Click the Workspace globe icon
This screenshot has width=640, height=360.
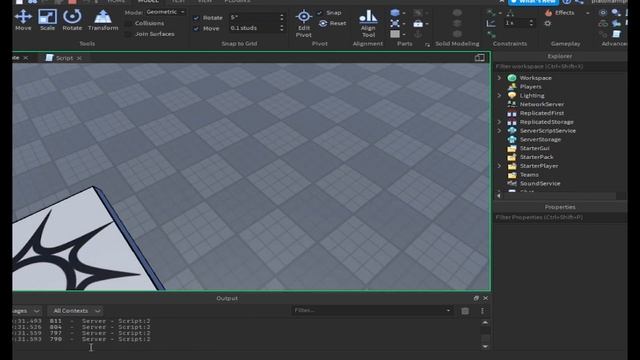click(512, 78)
